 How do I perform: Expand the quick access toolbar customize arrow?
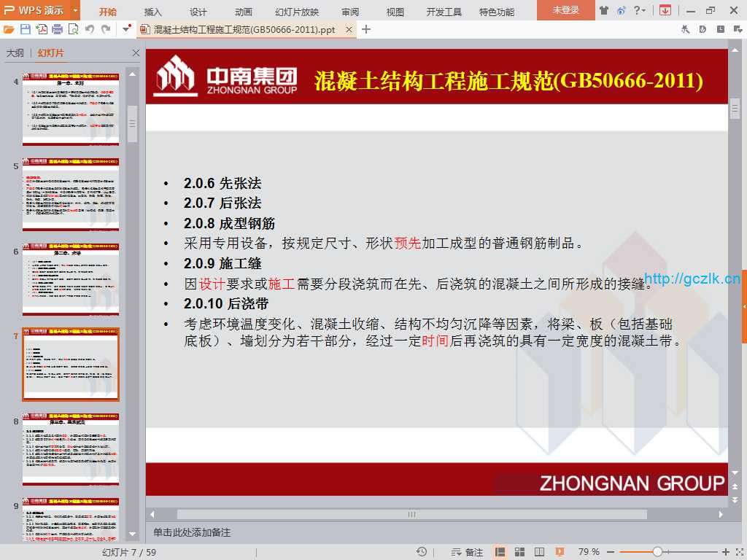[x=127, y=29]
